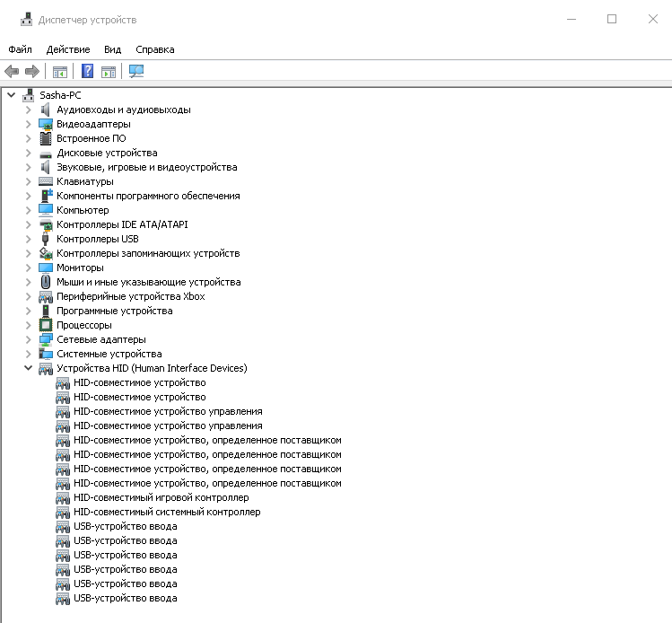Select the Периферийные устройства Xbox label
Screen dimensions: 672x623
pos(131,296)
